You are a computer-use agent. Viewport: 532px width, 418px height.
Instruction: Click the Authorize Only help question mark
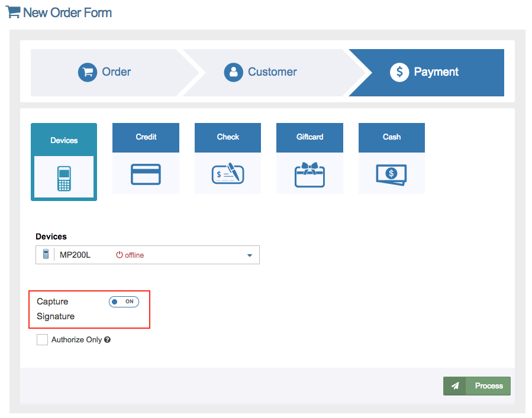point(108,340)
